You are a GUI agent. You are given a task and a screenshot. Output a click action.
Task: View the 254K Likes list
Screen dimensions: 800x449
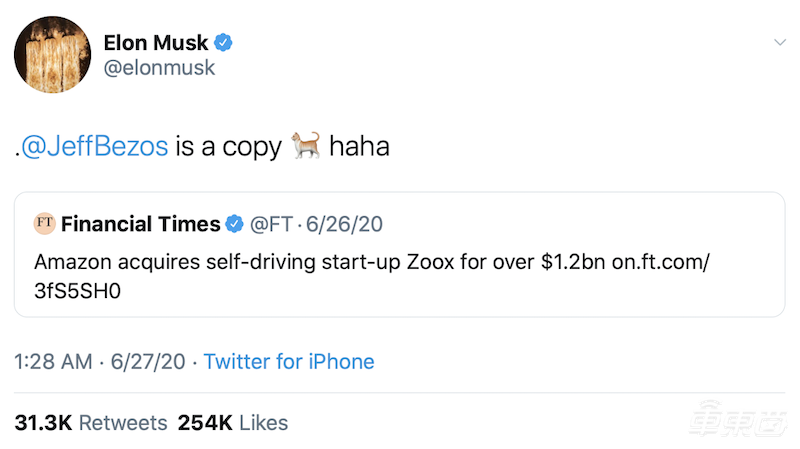coord(232,422)
